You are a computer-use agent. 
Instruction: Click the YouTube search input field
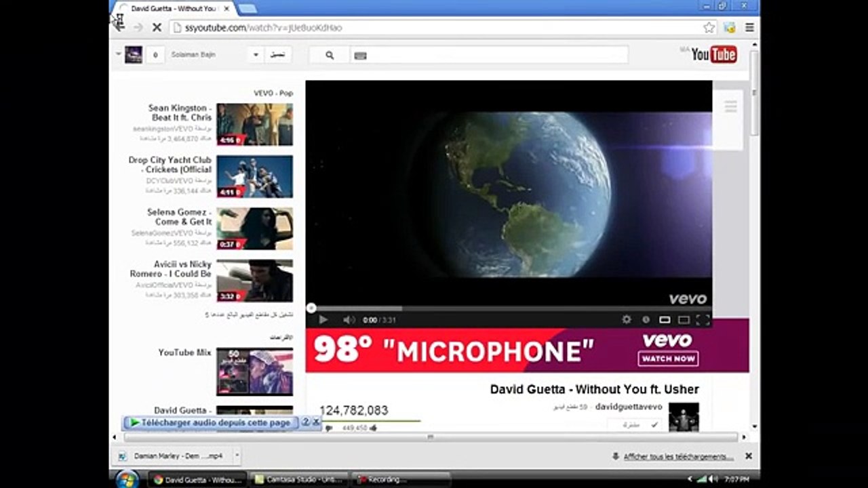tap(489, 56)
